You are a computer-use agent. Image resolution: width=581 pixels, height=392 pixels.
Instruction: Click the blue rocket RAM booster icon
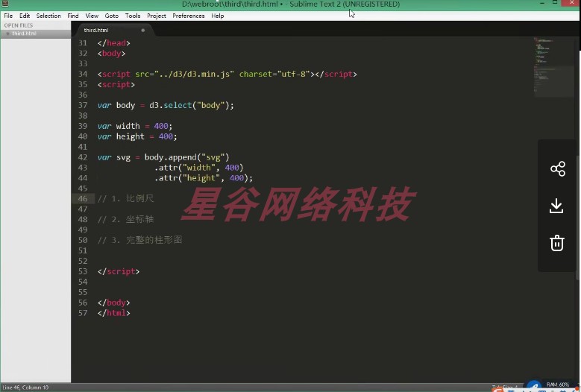(534, 387)
